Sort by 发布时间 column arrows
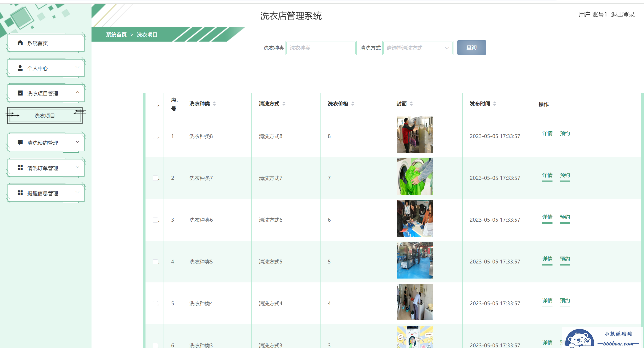 click(x=495, y=104)
